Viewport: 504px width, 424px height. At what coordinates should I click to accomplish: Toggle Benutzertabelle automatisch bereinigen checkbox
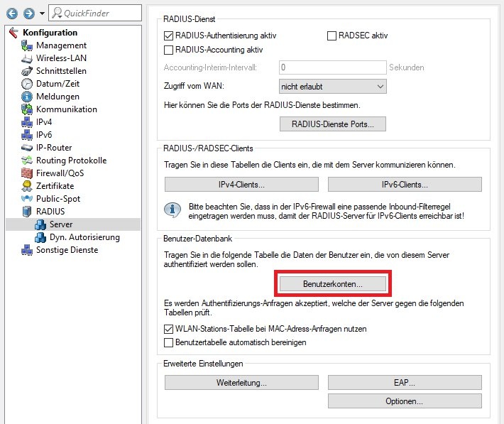[169, 342]
